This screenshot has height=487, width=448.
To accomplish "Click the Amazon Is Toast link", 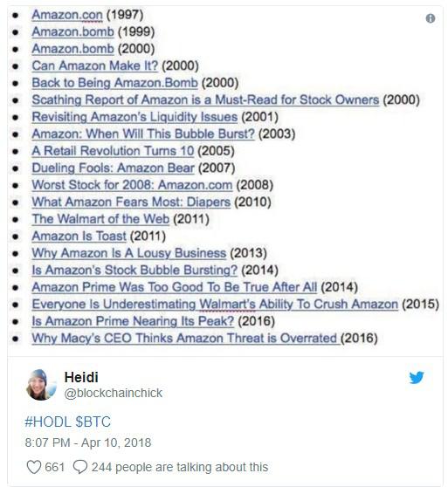I will pyautogui.click(x=79, y=237).
